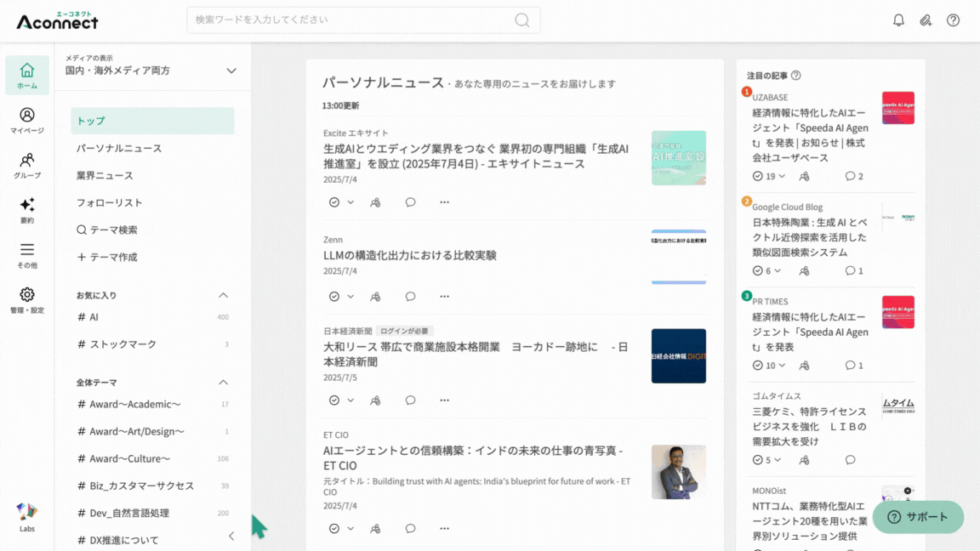The height and width of the screenshot is (551, 980).
Task: Click the Aconnect logo
Action: (x=58, y=20)
